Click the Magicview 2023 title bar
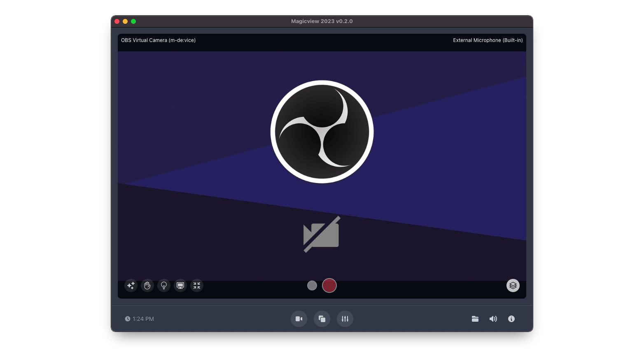 point(322,21)
